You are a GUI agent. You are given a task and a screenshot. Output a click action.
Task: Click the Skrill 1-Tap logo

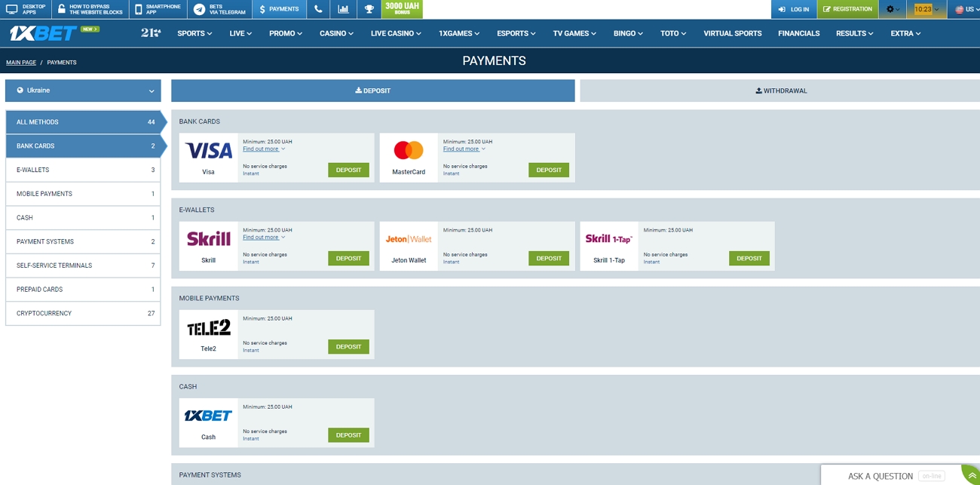(609, 239)
